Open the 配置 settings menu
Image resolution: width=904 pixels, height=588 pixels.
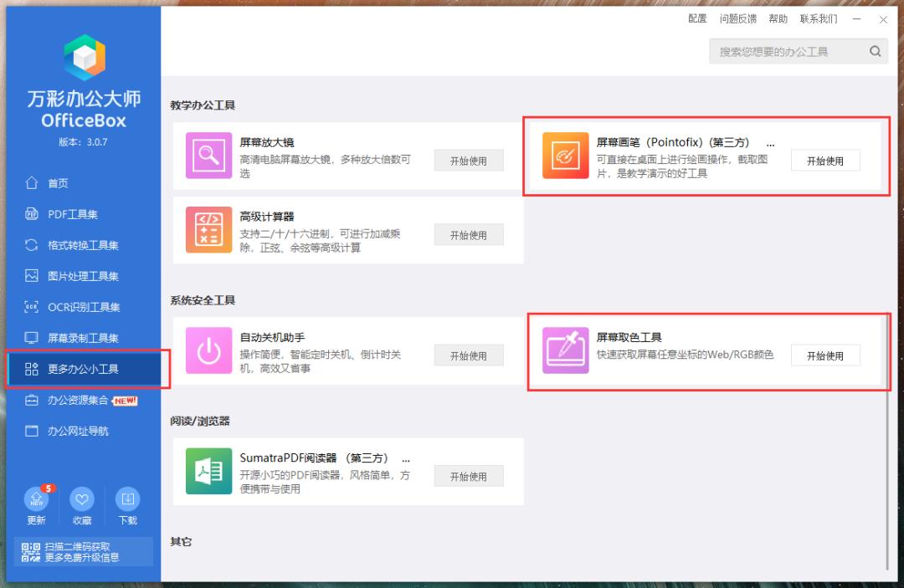pos(697,18)
